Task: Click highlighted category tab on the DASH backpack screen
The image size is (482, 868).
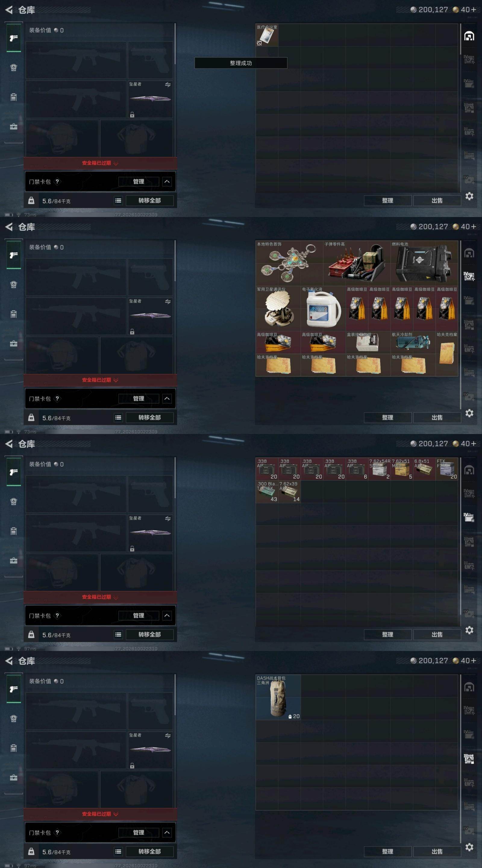Action: click(x=469, y=759)
